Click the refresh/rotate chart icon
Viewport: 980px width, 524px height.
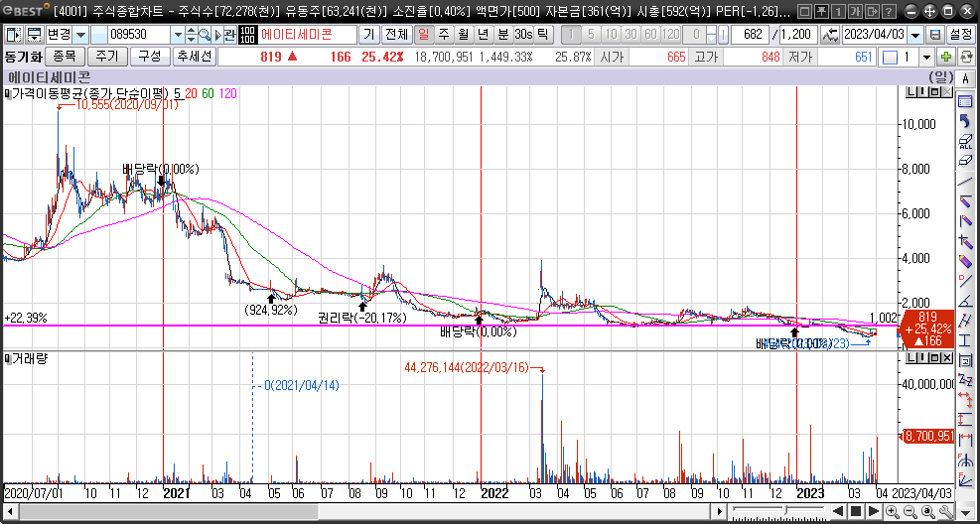click(x=966, y=58)
